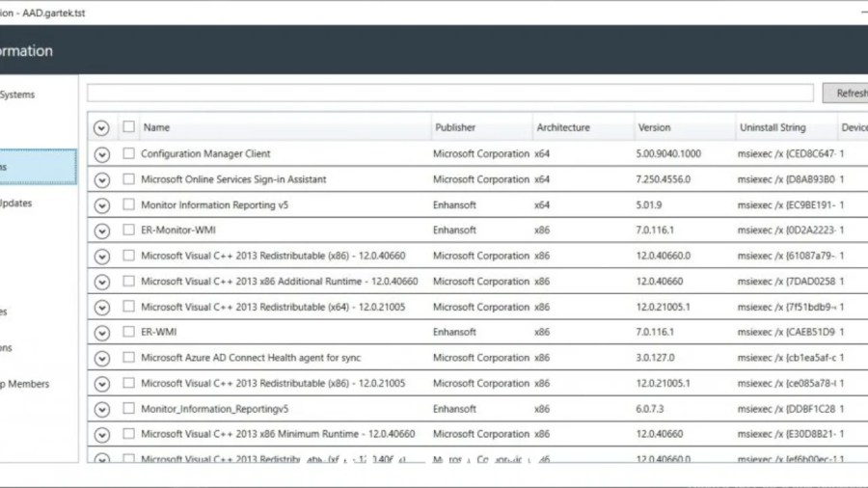Viewport: 868px width, 488px height.
Task: Check Visual C++ 2013 Redistributable (x86) 12.0.40660 checkbox
Action: (x=128, y=255)
